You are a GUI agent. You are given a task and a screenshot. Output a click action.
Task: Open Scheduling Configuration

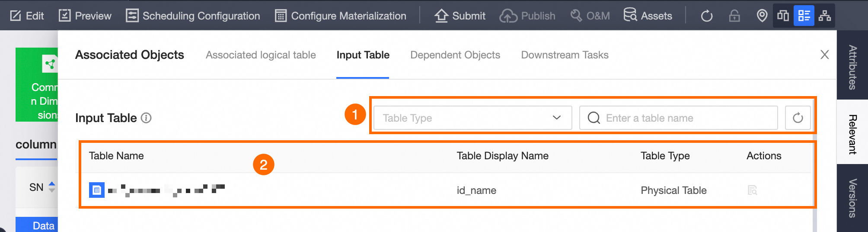193,16
